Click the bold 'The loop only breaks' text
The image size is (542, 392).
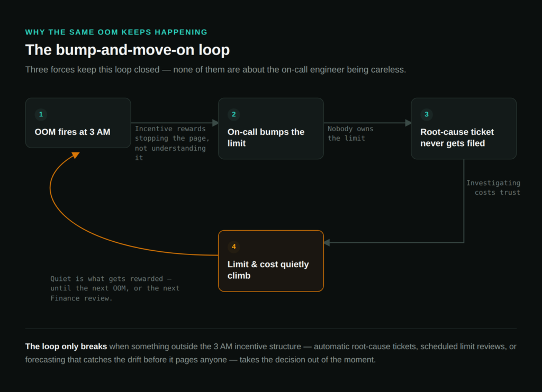pyautogui.click(x=66, y=347)
